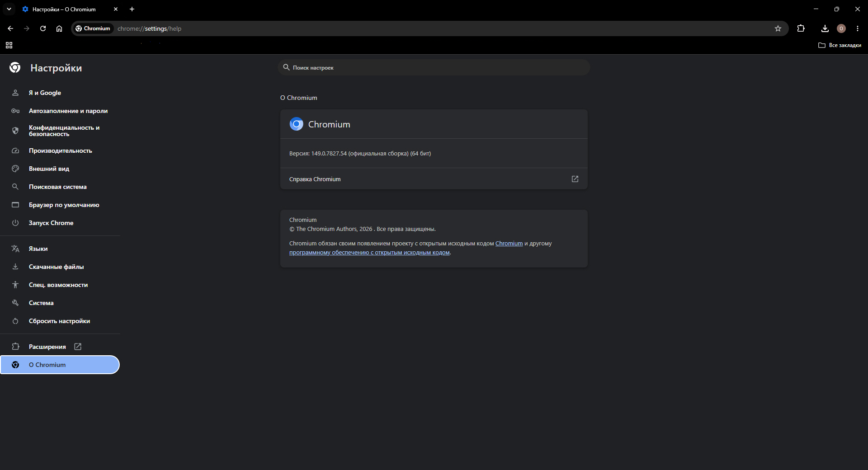Viewport: 868px width, 470px height.
Task: Open the Производительность settings section
Action: point(60,150)
